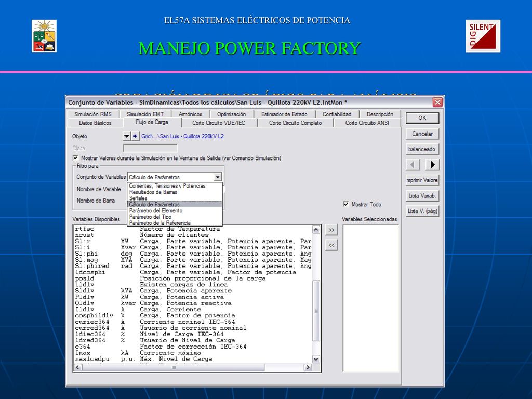Select the Qldlv kvar Potencia reactiva row
Viewport: 532px width, 399px height.
pyautogui.click(x=193, y=303)
